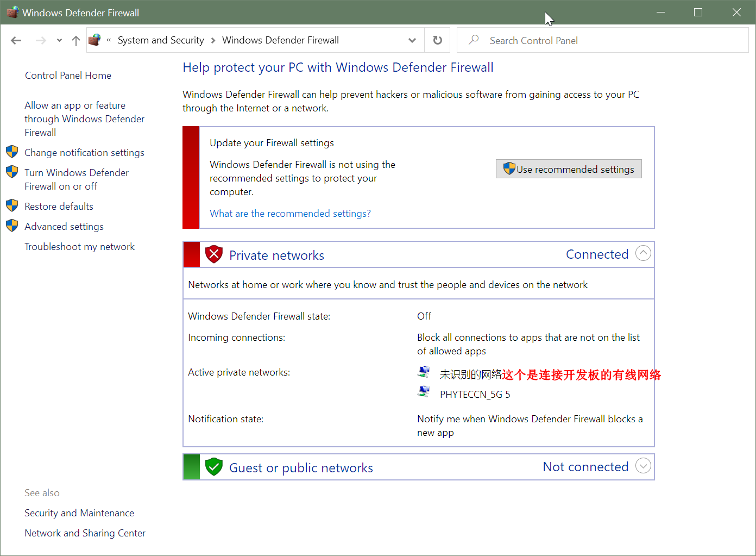Viewport: 756px width, 556px height.
Task: Click Guest or public networks heading
Action: [301, 468]
